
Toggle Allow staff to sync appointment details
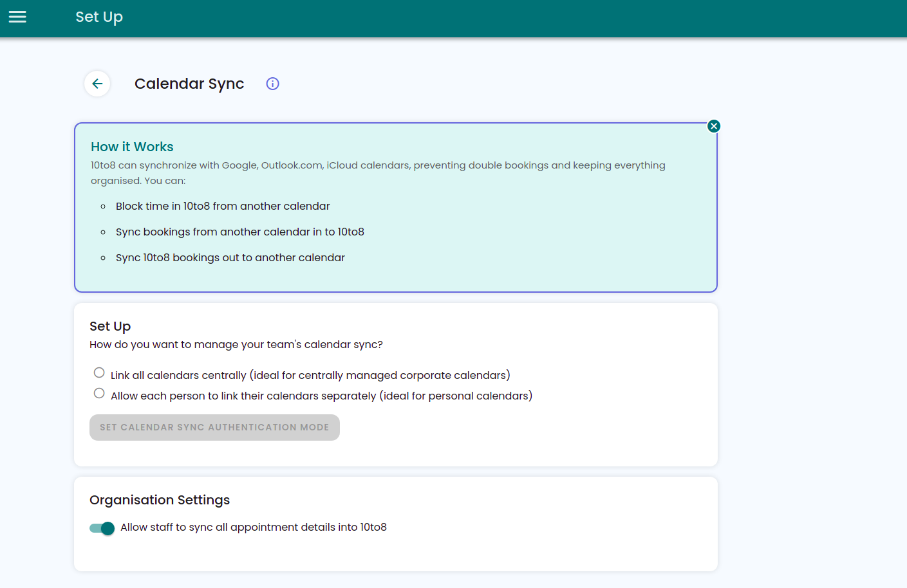click(102, 528)
